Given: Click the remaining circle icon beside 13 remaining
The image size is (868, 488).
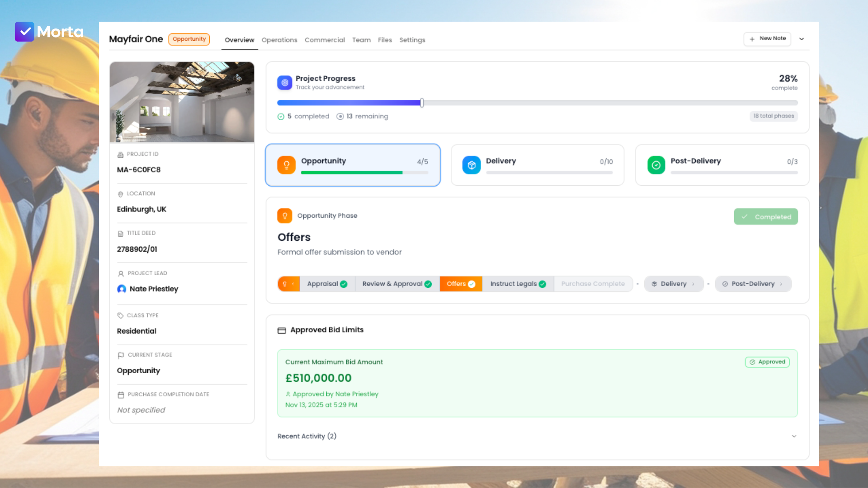Looking at the screenshot, I should tap(340, 117).
